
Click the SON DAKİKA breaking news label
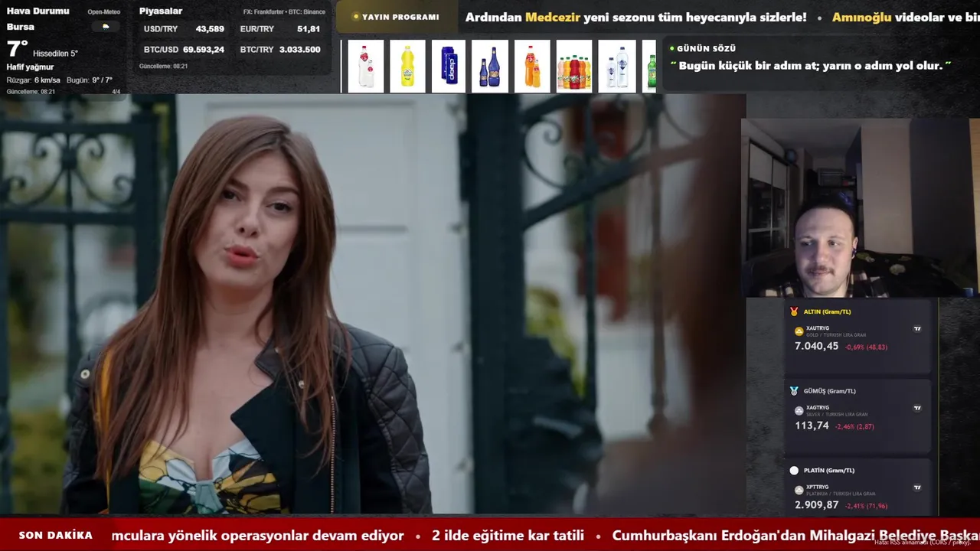click(x=56, y=536)
